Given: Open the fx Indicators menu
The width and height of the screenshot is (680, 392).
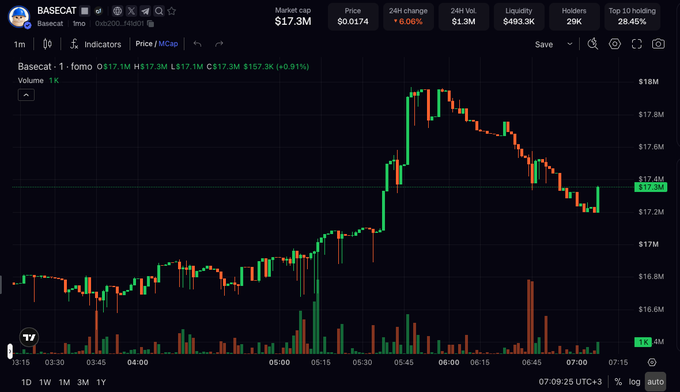Looking at the screenshot, I should 96,44.
